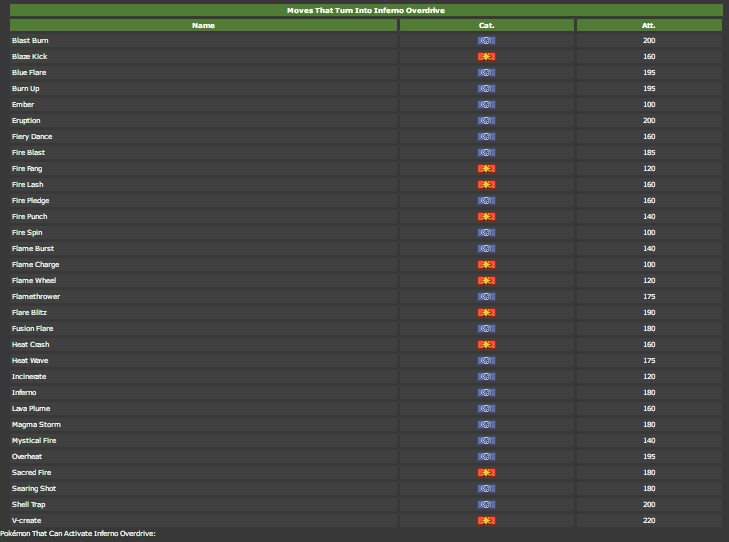729x542 pixels.
Task: Select the Ember move name
Action: click(23, 105)
